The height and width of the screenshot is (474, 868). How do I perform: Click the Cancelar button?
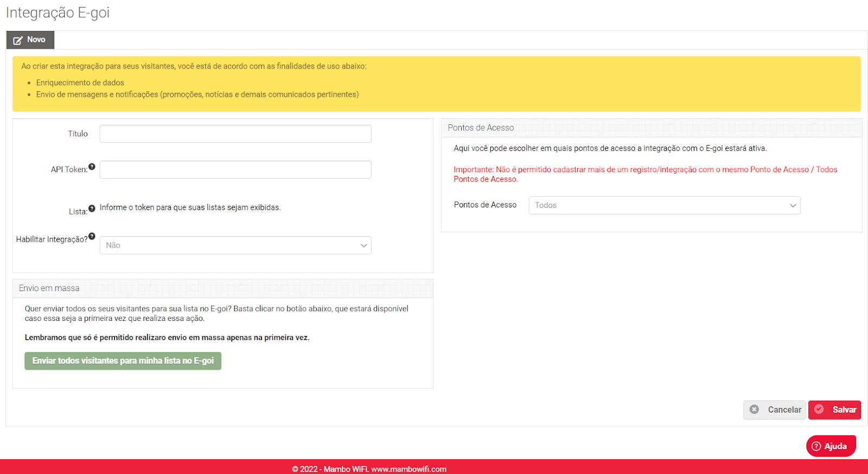(775, 410)
